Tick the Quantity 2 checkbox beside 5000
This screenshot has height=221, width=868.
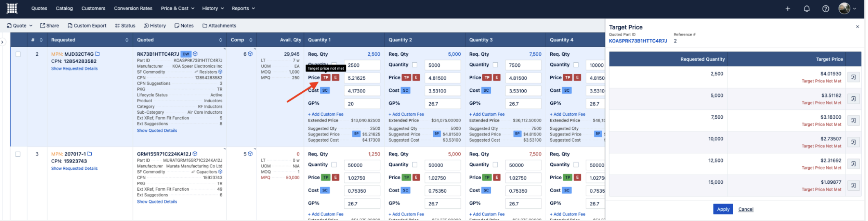(415, 65)
